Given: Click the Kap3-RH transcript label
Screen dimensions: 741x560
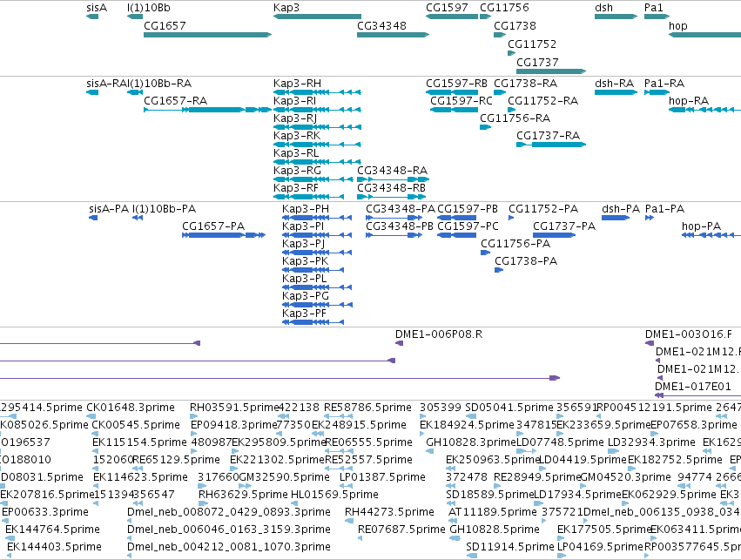Looking at the screenshot, I should tap(297, 84).
